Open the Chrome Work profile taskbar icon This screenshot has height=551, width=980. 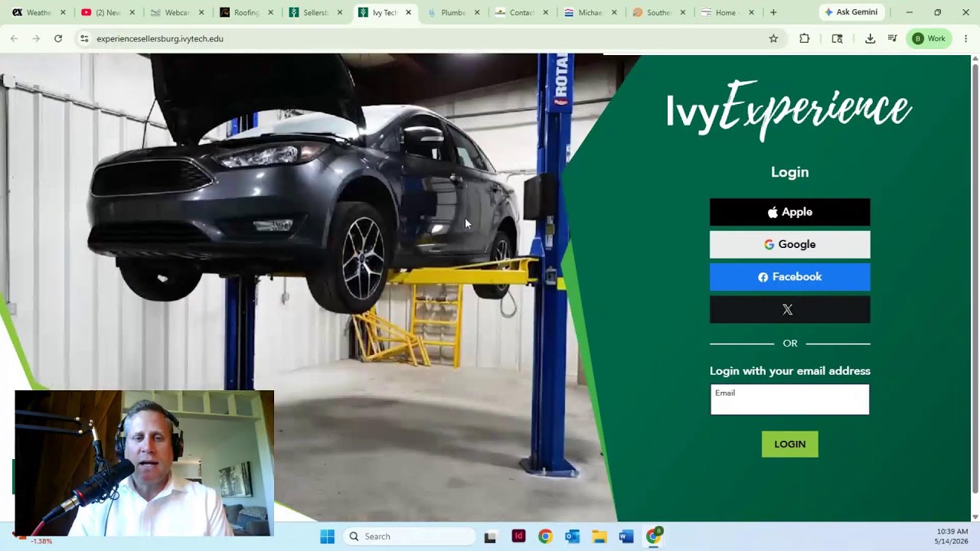654,536
